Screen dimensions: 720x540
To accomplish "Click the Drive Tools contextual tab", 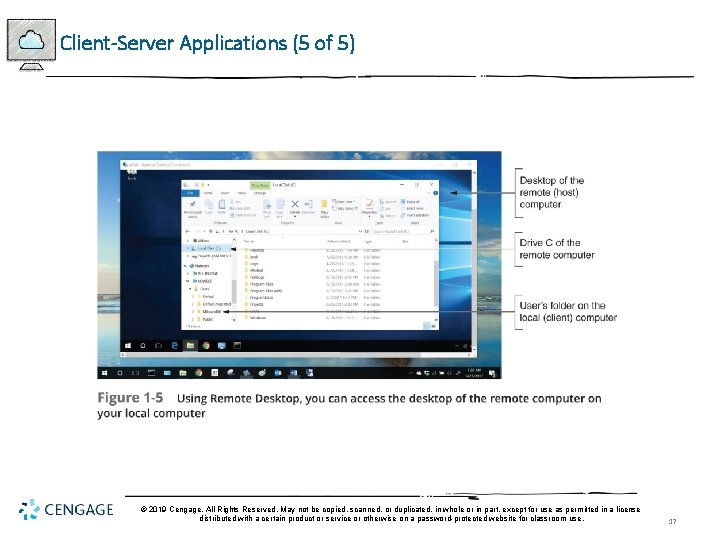I will (x=260, y=186).
